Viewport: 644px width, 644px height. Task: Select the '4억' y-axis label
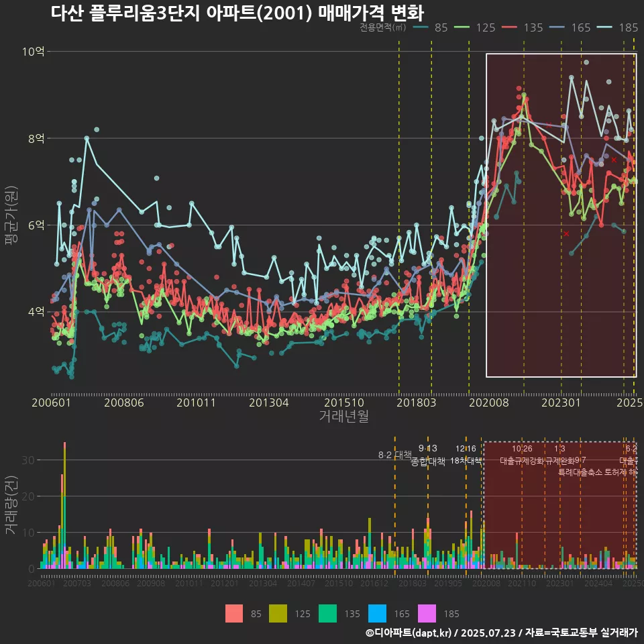click(36, 312)
